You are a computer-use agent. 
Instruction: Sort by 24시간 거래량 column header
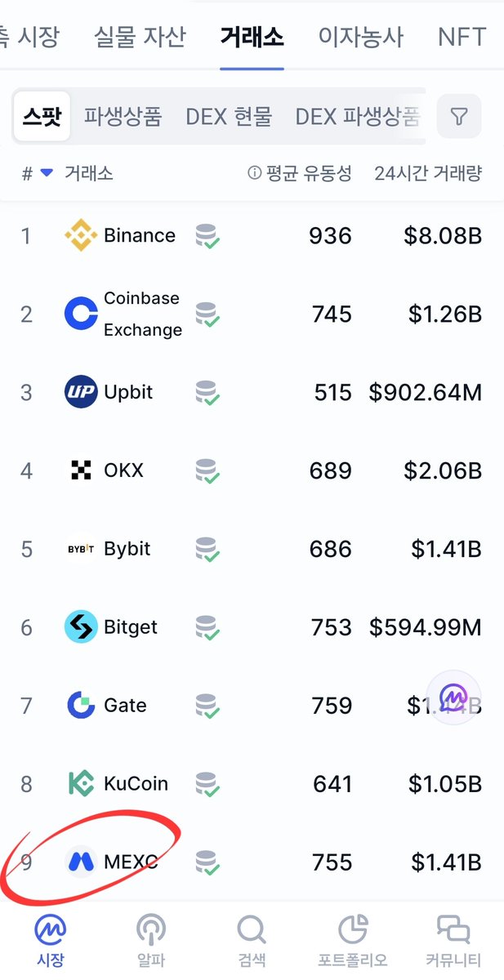(x=428, y=173)
